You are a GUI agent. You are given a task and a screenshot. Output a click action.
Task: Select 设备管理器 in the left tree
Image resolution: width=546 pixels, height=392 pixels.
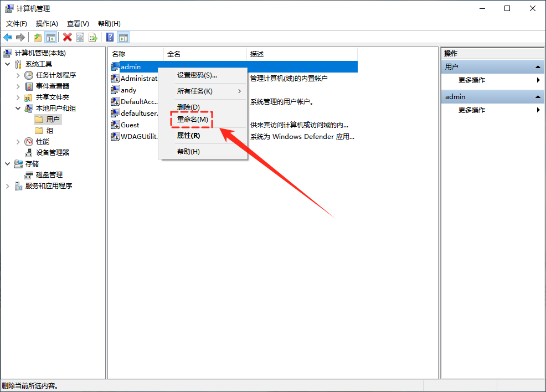click(x=53, y=153)
